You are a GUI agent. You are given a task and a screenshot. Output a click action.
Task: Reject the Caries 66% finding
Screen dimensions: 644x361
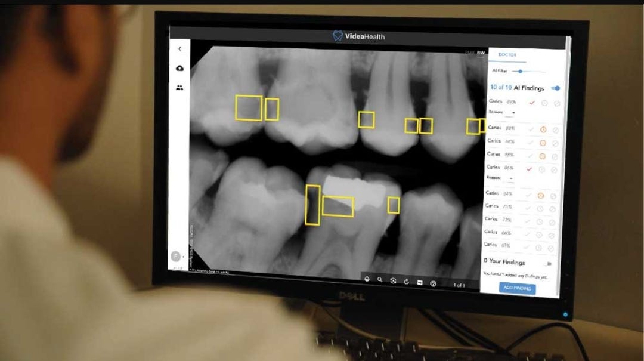tap(551, 236)
